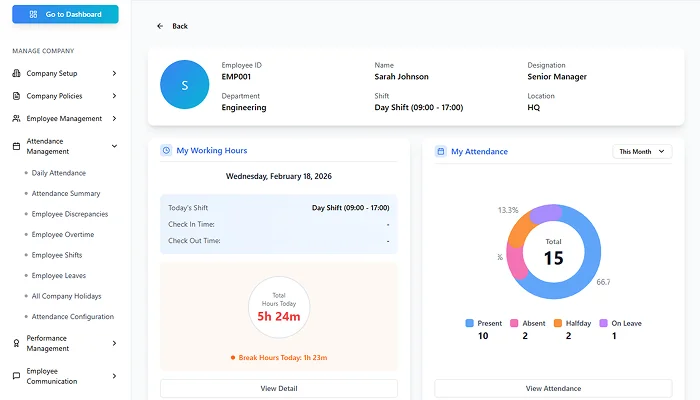Screen dimensions: 700x400
Task: Open Daily Attendance from sidebar
Action: click(x=59, y=173)
